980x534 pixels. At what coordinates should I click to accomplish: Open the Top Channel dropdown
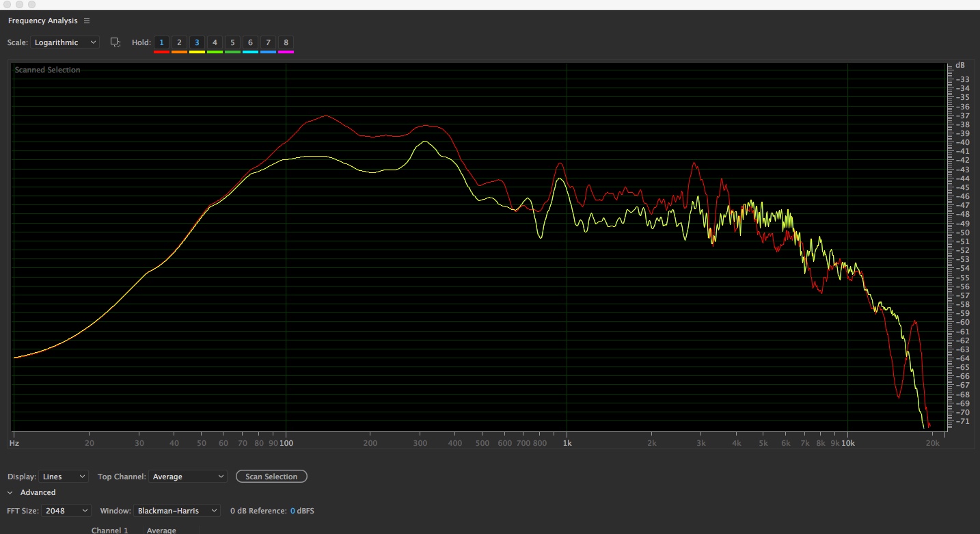click(x=188, y=477)
